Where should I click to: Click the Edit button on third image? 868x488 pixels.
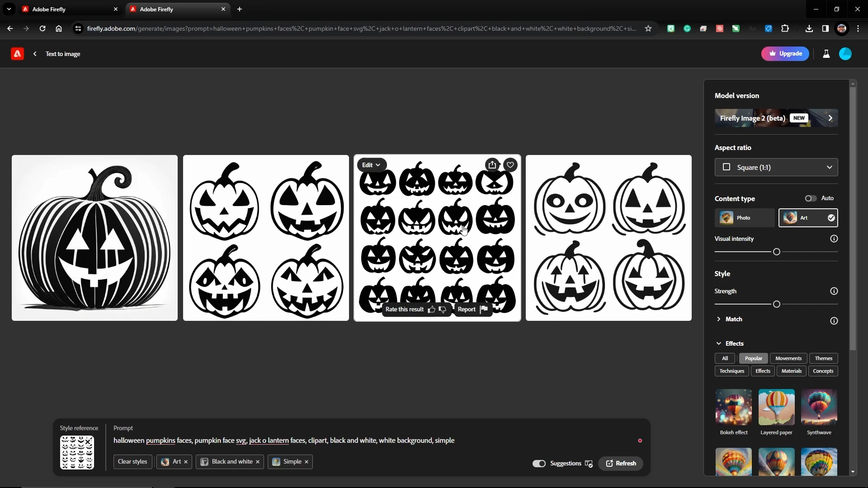370,165
